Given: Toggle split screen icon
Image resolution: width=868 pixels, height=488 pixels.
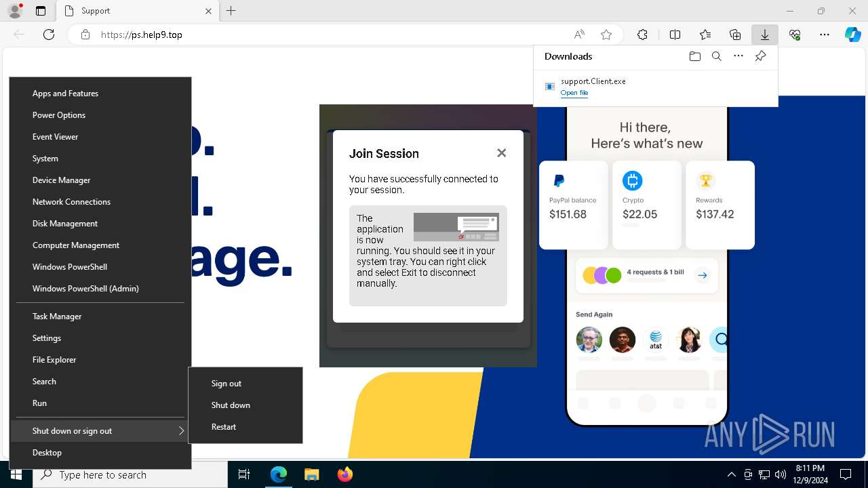Looking at the screenshot, I should pos(675,35).
